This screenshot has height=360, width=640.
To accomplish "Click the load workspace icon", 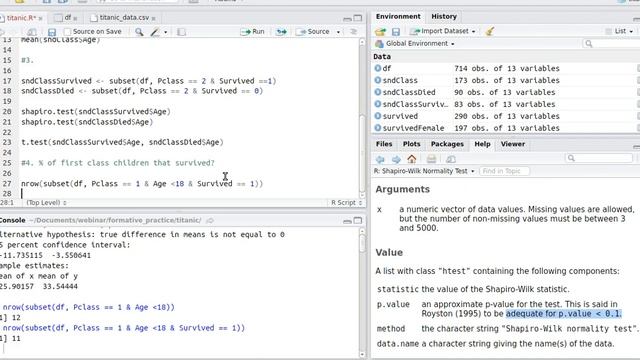I will pos(380,31).
